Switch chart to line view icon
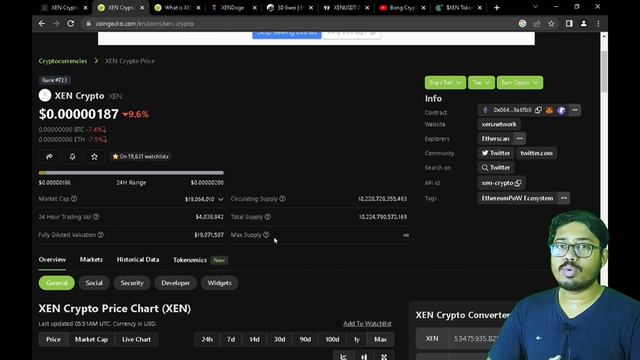The image size is (640, 360). pos(343,357)
